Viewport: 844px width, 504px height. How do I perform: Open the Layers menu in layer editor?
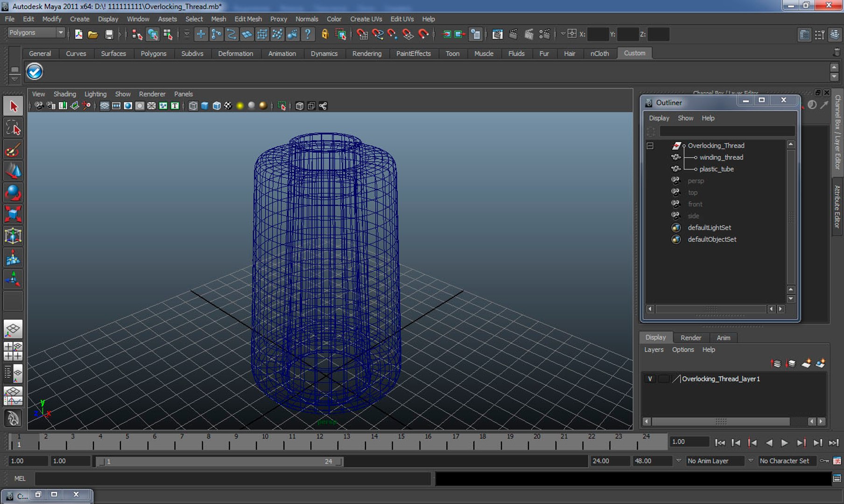tap(654, 350)
